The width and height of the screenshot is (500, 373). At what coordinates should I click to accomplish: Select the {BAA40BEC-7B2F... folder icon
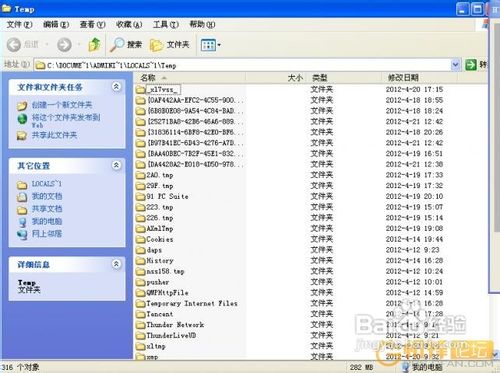pos(141,154)
